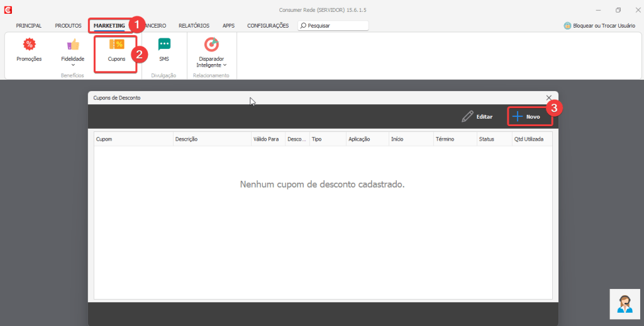
Task: Click the support agent chat icon
Action: 625,304
